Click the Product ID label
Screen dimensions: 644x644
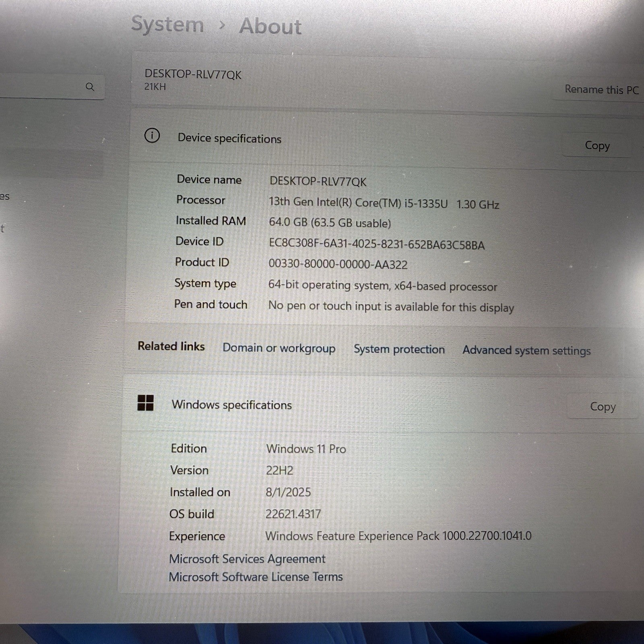click(x=202, y=262)
